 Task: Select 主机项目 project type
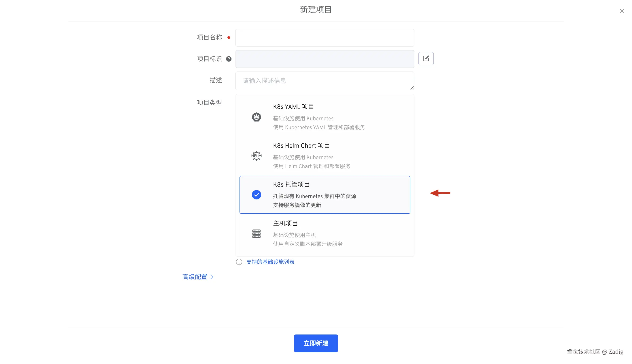[324, 233]
